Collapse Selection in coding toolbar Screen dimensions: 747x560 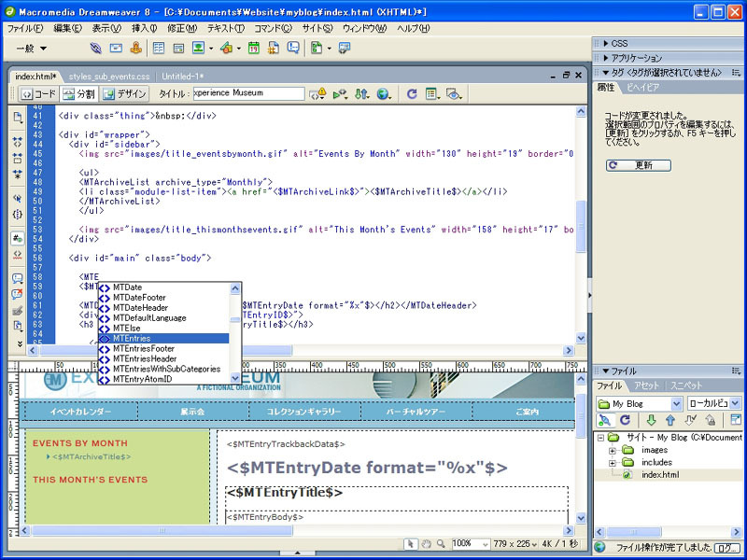tap(18, 158)
